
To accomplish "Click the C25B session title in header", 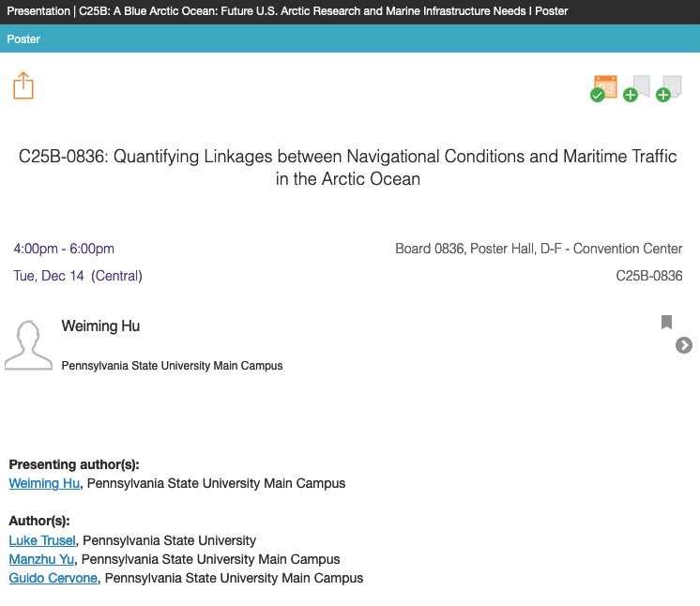I will coord(323,11).
